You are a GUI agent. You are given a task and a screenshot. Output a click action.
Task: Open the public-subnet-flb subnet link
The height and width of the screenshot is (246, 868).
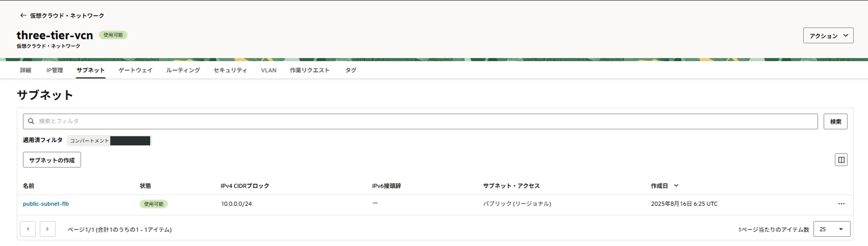pos(46,204)
